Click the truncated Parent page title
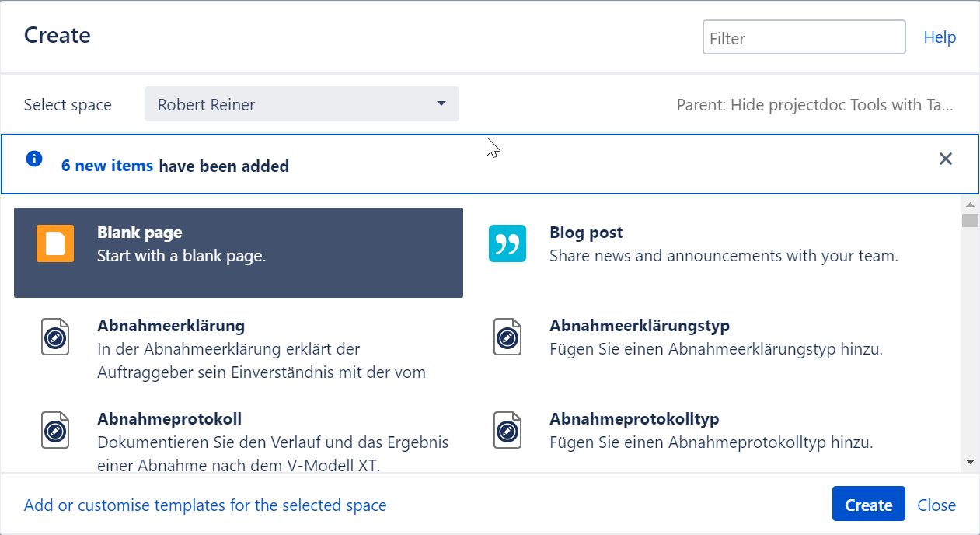The image size is (980, 535). (817, 104)
